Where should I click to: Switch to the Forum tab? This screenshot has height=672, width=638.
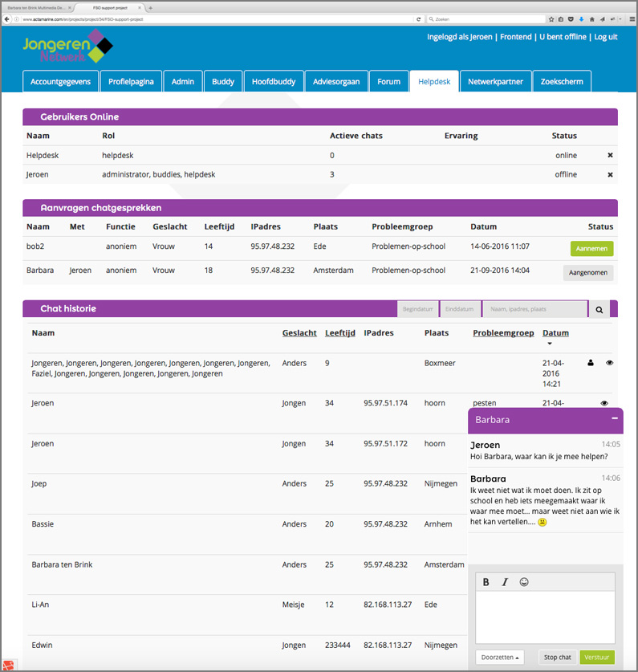pyautogui.click(x=388, y=81)
